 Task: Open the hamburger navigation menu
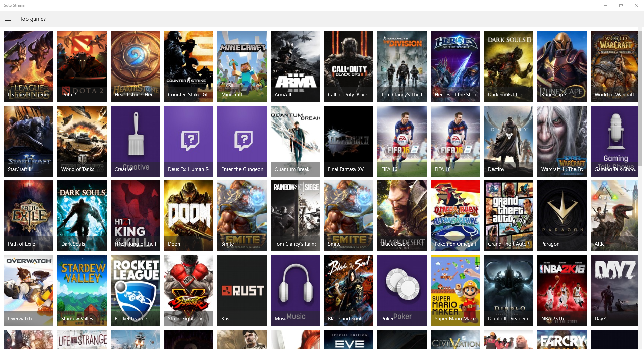click(8, 19)
